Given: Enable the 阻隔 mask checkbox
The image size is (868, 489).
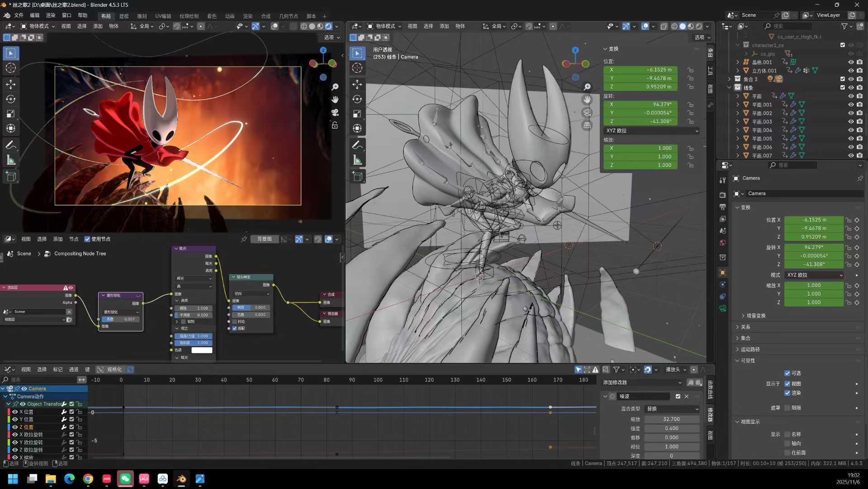Looking at the screenshot, I should click(x=787, y=408).
